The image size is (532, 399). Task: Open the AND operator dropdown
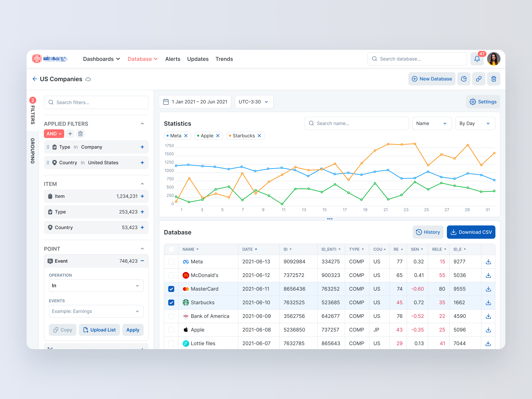54,134
